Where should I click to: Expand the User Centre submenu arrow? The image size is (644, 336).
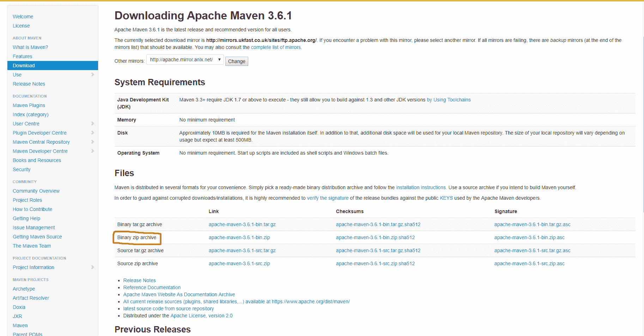[x=92, y=124]
